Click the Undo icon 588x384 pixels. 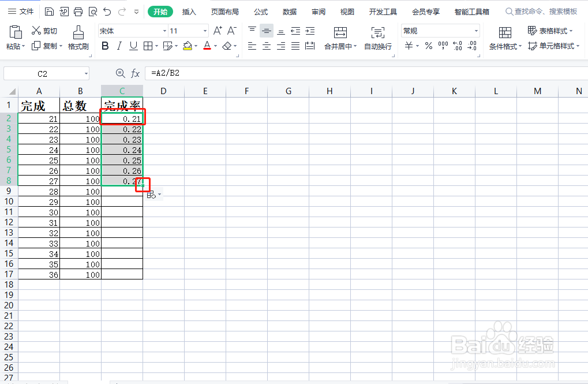(x=107, y=10)
